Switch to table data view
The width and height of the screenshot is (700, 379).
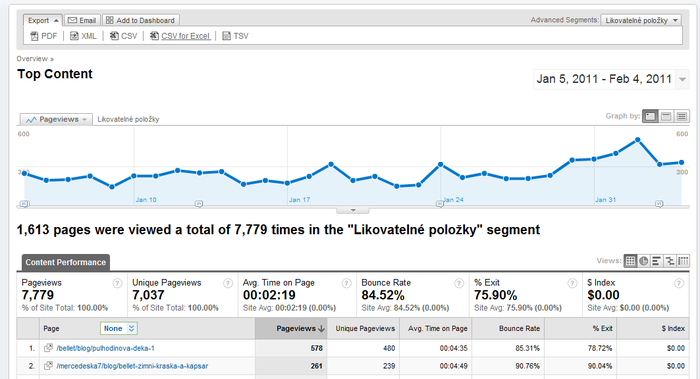630,261
